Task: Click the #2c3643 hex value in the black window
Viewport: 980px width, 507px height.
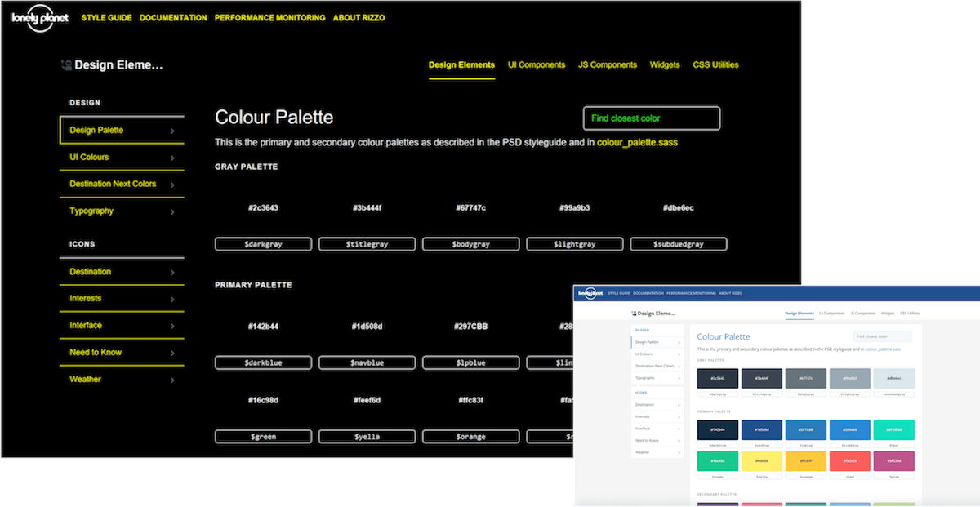Action: coord(263,208)
